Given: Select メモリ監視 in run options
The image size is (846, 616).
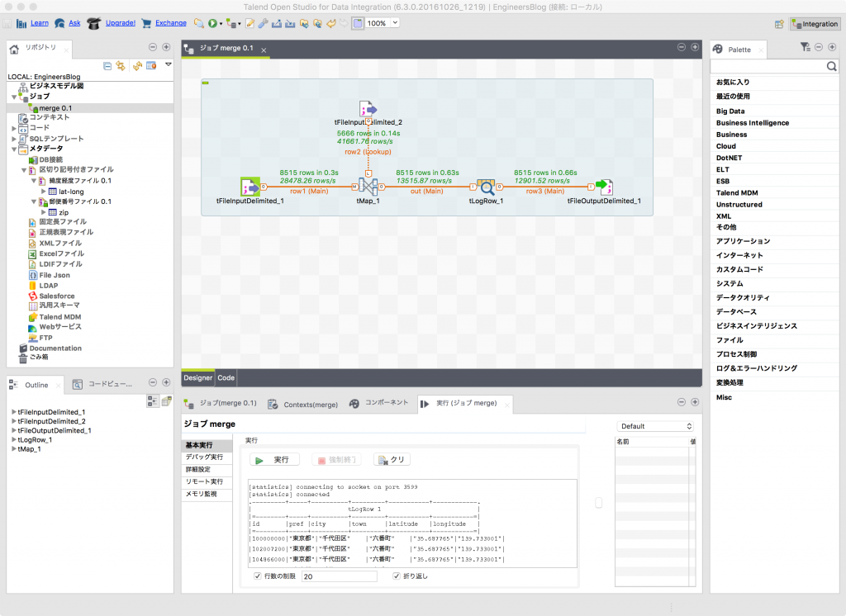Looking at the screenshot, I should coord(202,494).
